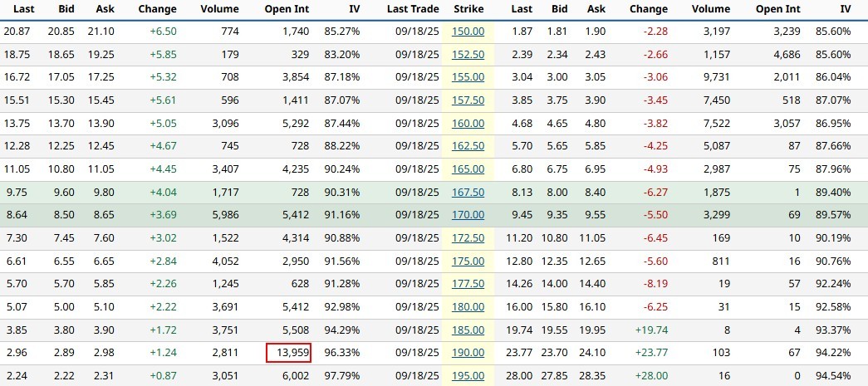
Task: Select the 172.50 strike link
Action: (468, 238)
